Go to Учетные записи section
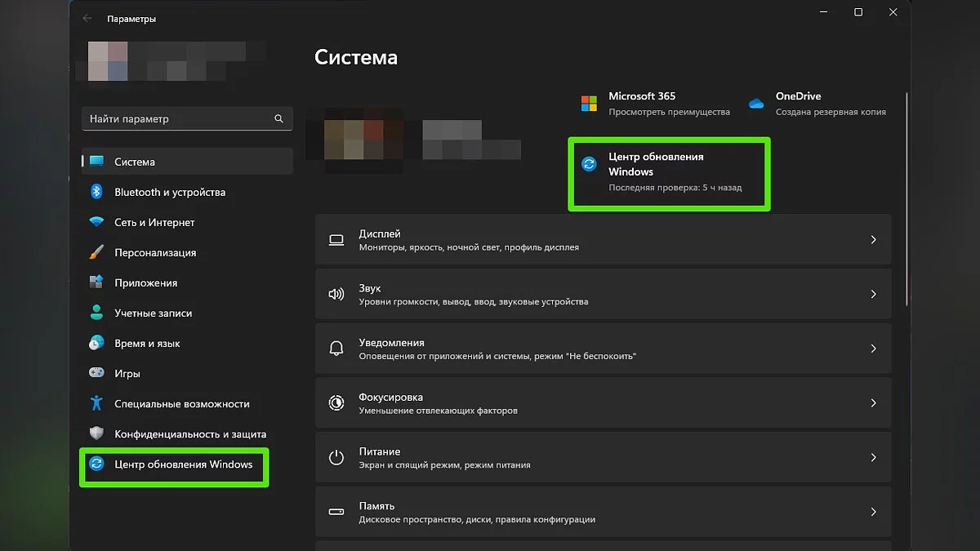 point(153,313)
